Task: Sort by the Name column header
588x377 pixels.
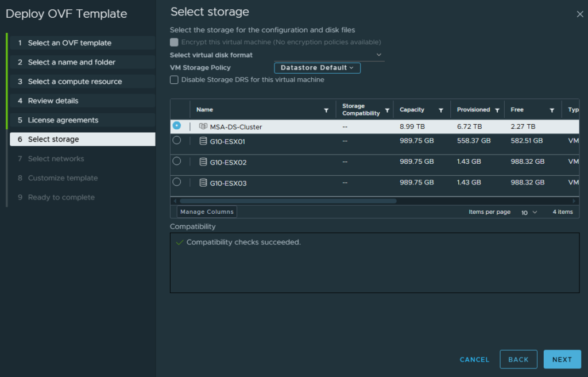Action: click(x=205, y=110)
